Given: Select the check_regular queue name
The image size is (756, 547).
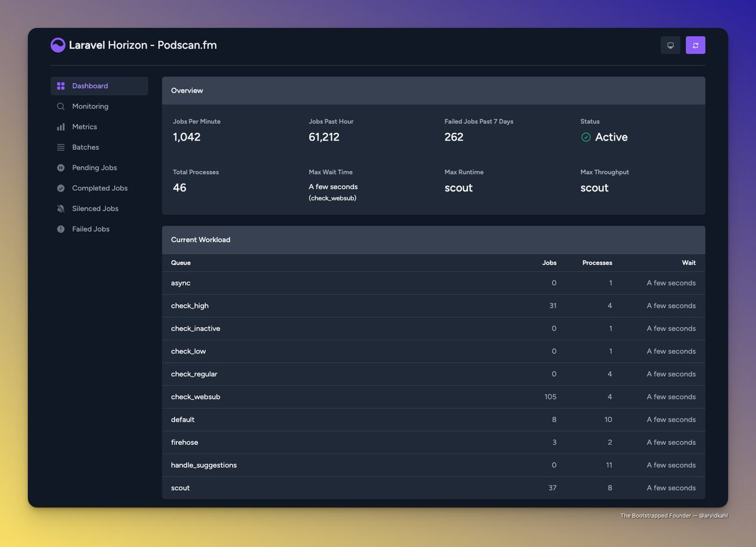Looking at the screenshot, I should pyautogui.click(x=194, y=374).
